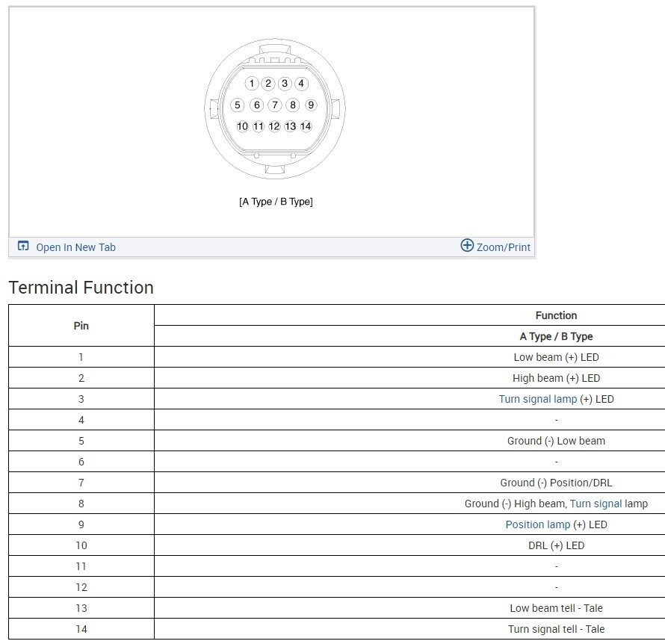Click the [A Type / B Type] diagram caption
665x644 pixels.
point(276,202)
